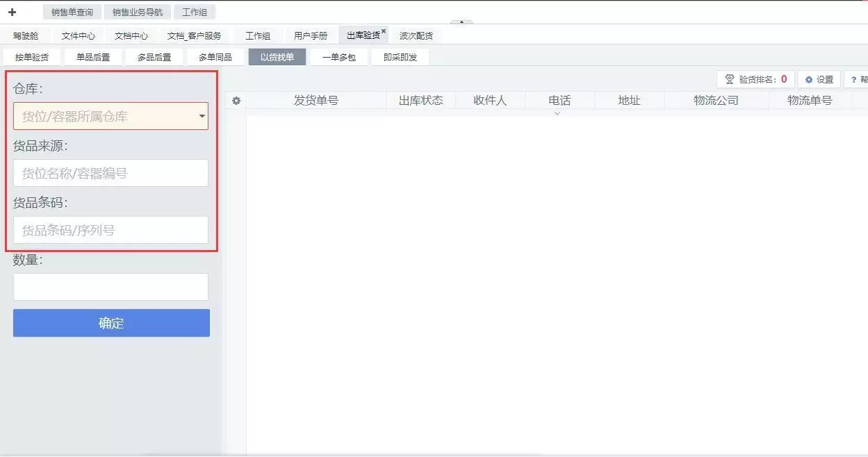Open the 工作组 top tab
The image size is (868, 457).
tap(195, 12)
